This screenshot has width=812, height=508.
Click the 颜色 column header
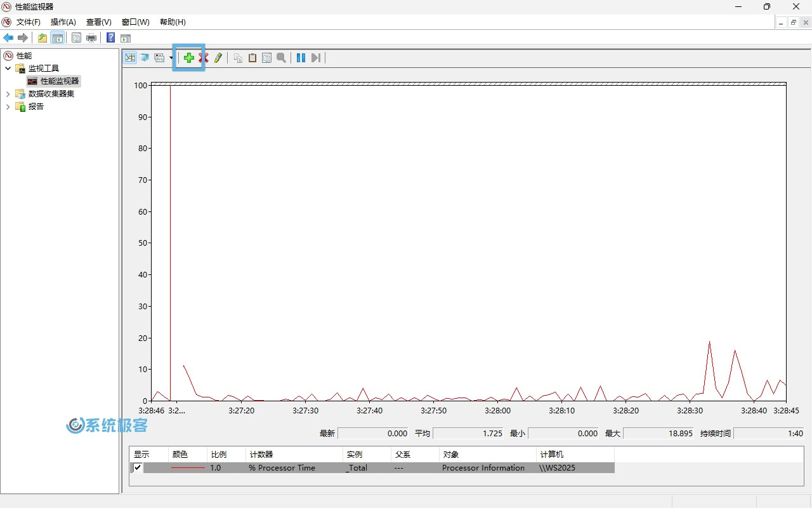(x=188, y=455)
